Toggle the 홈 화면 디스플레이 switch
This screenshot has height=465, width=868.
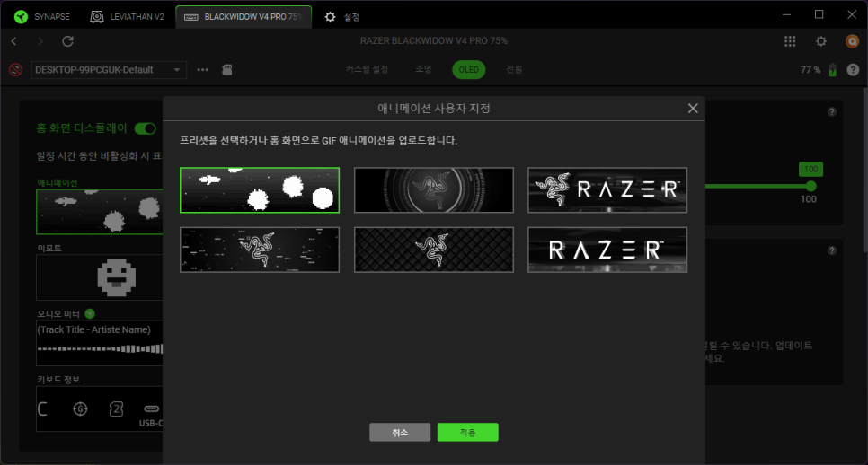click(146, 129)
